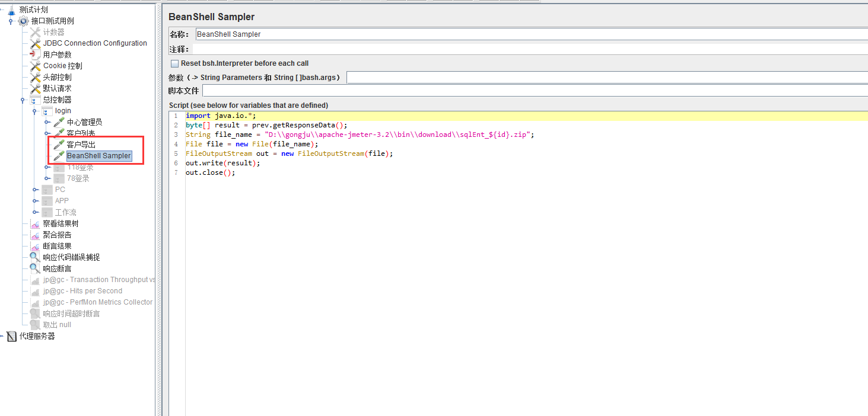The height and width of the screenshot is (416, 868).
Task: Click the JDBC Connection Configuration wrench icon
Action: click(36, 43)
